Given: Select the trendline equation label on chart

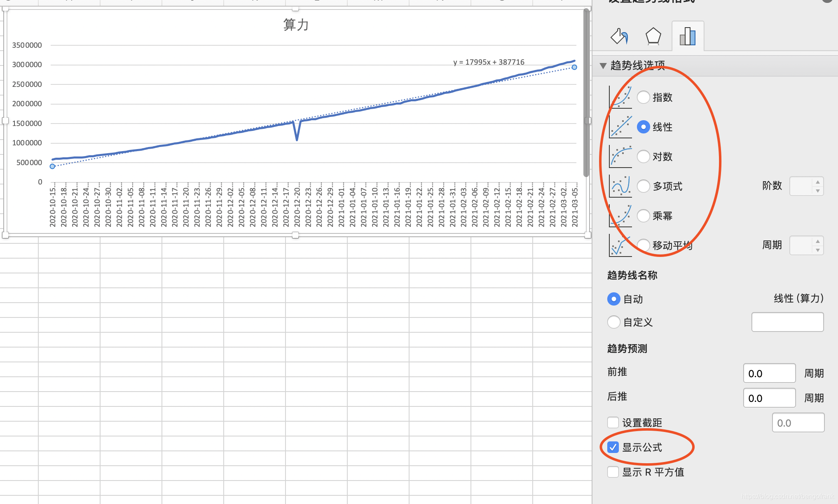Looking at the screenshot, I should pyautogui.click(x=489, y=62).
